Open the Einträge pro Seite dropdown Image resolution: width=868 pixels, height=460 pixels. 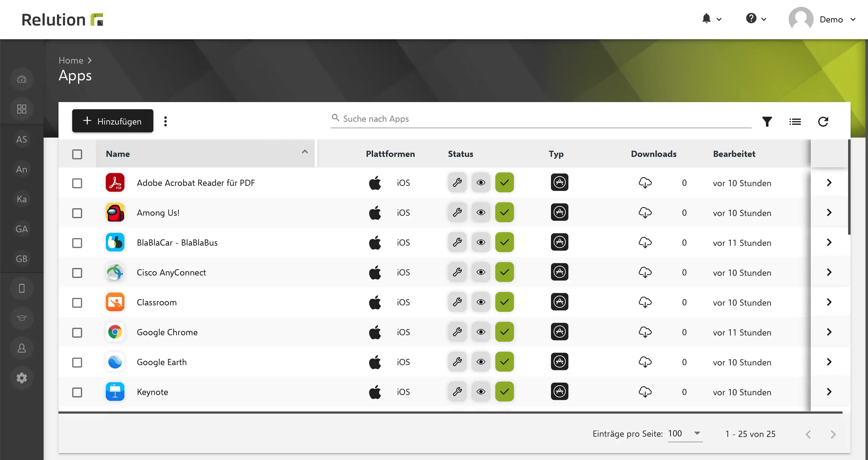point(685,434)
